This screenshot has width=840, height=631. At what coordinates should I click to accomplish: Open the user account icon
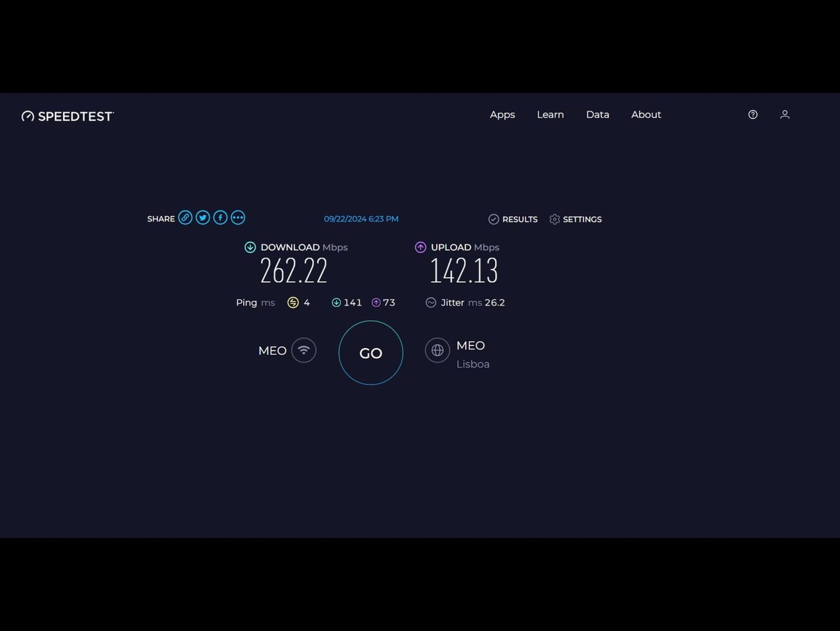tap(785, 115)
